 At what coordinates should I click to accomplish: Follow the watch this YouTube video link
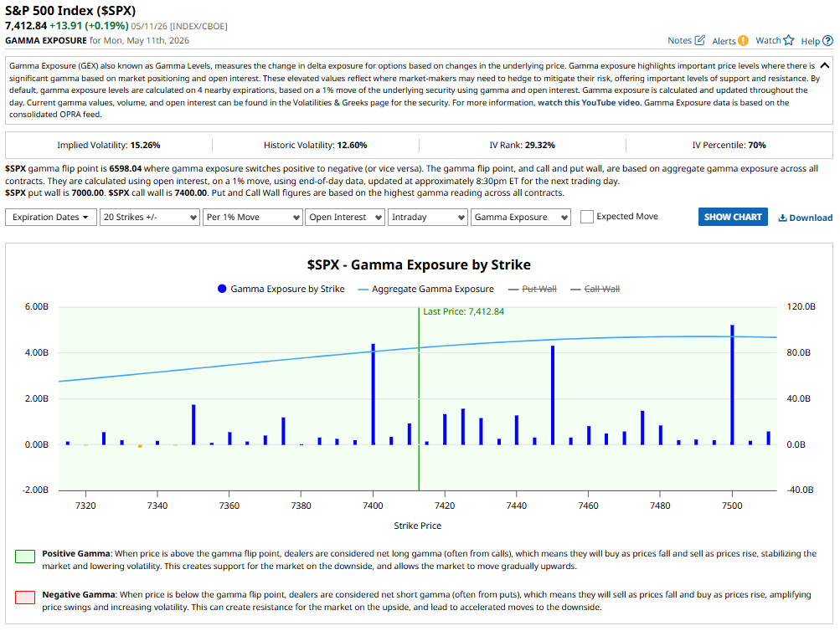click(589, 102)
